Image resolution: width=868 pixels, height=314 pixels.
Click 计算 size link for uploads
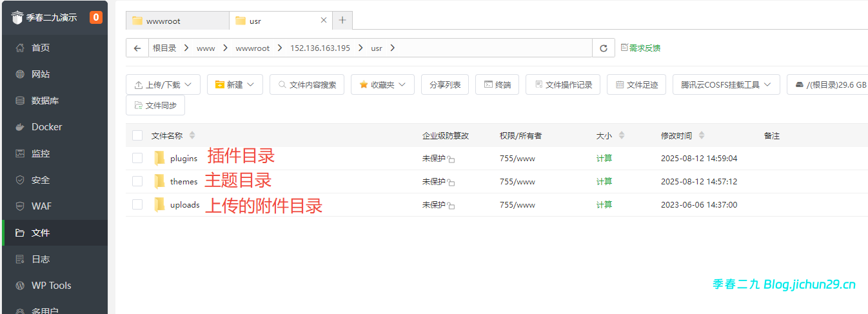click(x=604, y=204)
